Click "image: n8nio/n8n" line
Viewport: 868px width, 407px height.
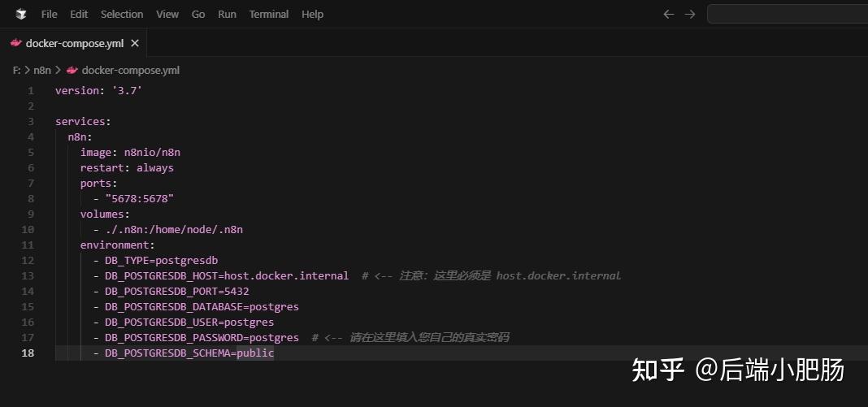pos(130,153)
